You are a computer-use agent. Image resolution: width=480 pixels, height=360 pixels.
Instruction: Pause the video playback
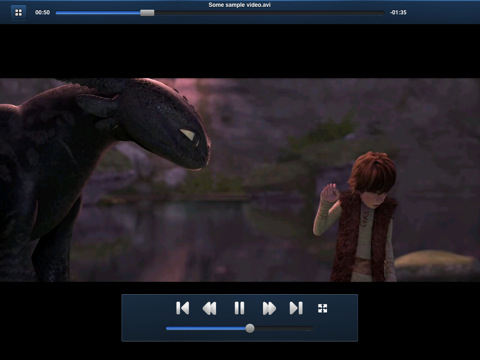[x=239, y=308]
